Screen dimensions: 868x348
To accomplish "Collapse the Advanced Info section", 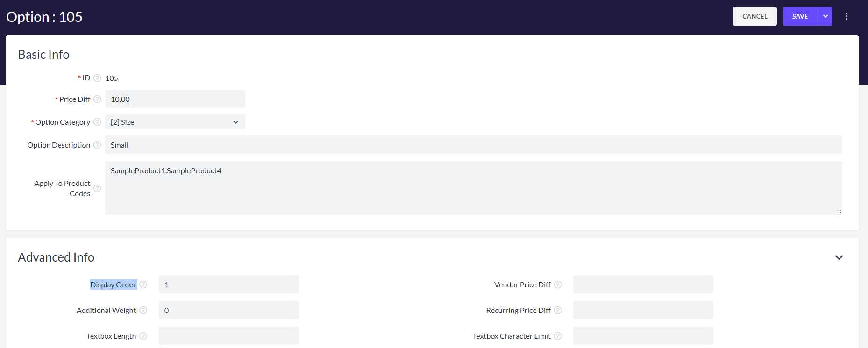I will pos(839,257).
